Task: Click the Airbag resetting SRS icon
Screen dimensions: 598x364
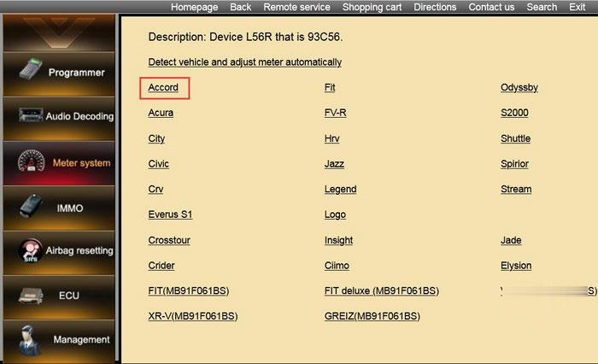Action: coord(31,250)
